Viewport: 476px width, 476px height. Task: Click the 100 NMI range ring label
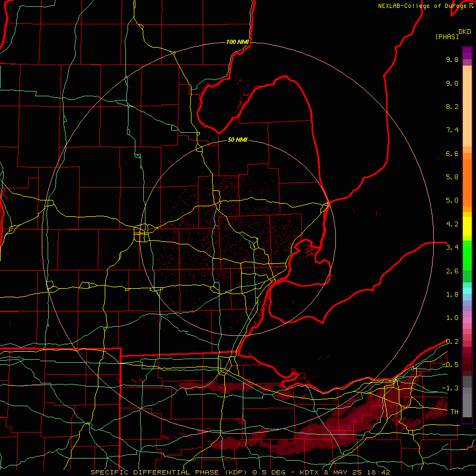pos(237,42)
